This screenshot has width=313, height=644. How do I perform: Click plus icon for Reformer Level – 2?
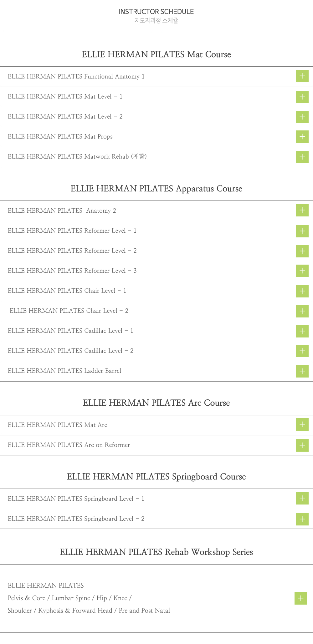click(302, 251)
